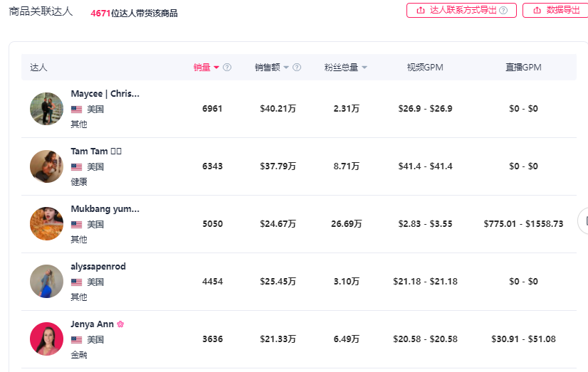The image size is (588, 372).
Task: Sort by 销售额 using its arrow
Action: point(286,68)
